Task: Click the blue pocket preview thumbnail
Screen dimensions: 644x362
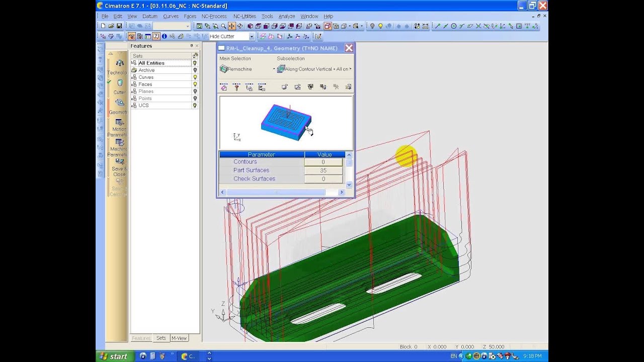Action: pos(286,122)
